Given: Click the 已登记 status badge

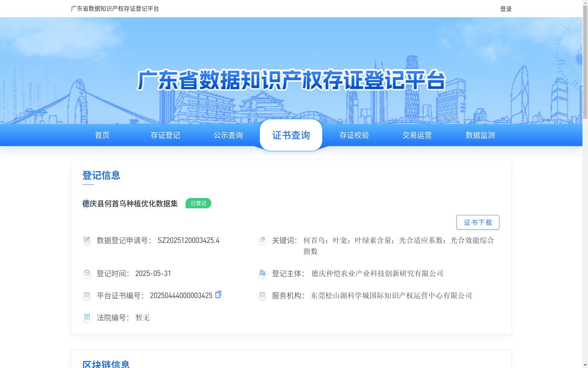Looking at the screenshot, I should [198, 203].
